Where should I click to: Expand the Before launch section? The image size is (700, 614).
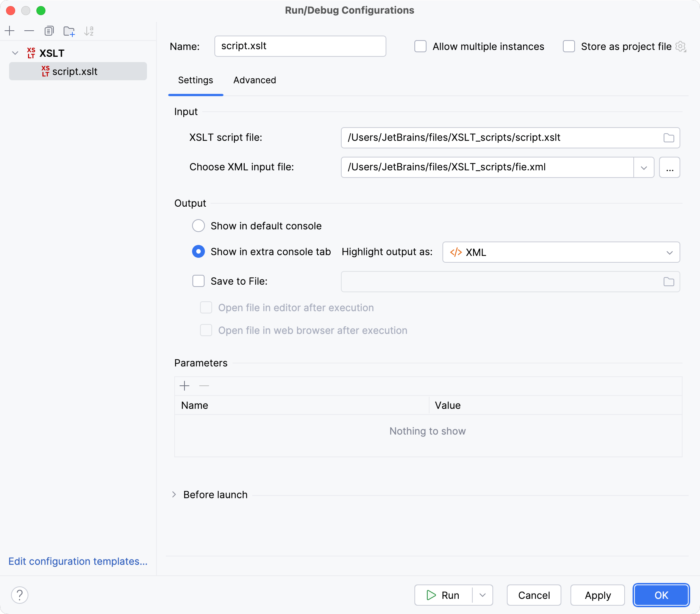point(174,494)
